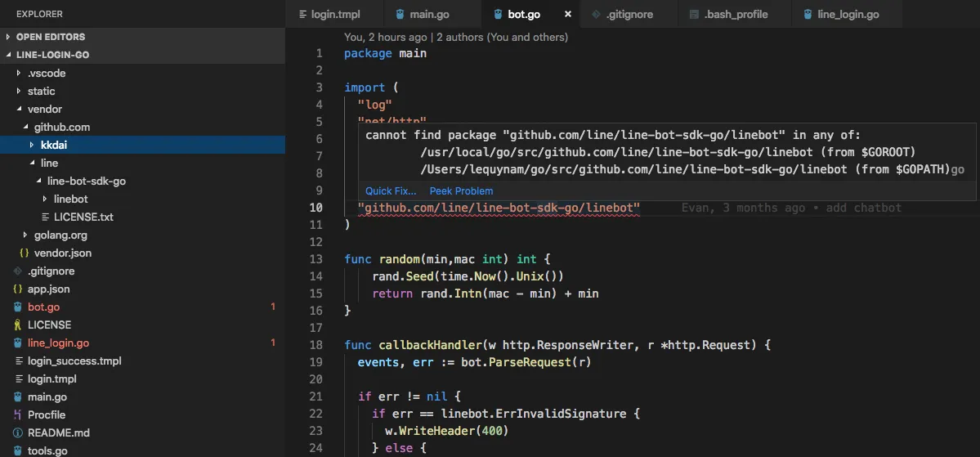The height and width of the screenshot is (457, 980).
Task: Open Procfile from the file tree
Action: 47,415
